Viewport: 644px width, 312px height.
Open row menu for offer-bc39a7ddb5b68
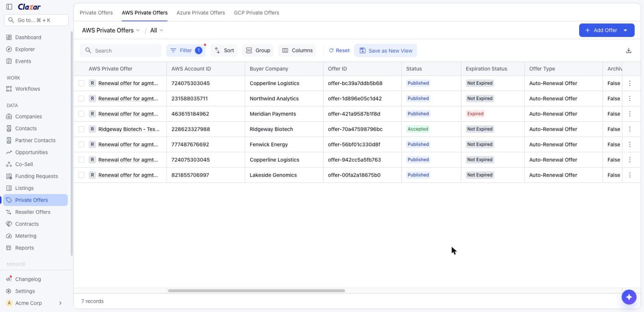click(x=630, y=83)
